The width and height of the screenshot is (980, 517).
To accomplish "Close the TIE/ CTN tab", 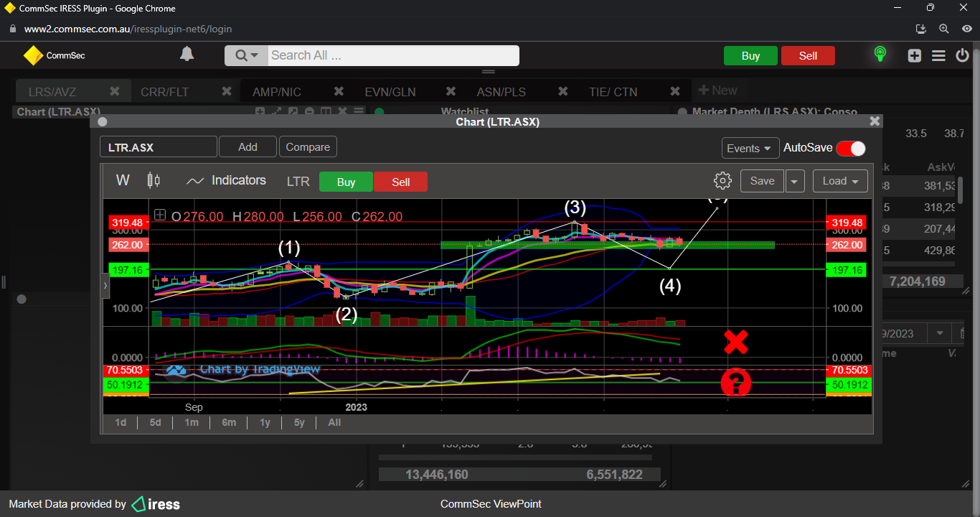I will [x=675, y=91].
